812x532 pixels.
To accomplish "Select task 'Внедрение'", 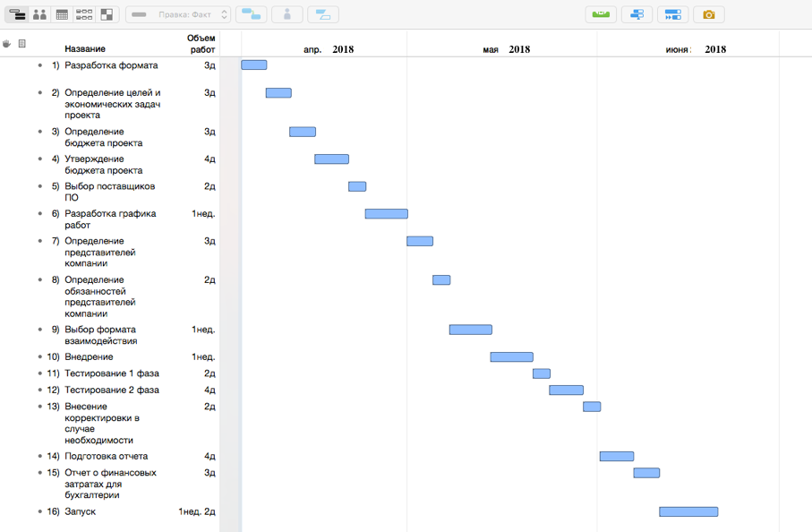I will pos(89,357).
